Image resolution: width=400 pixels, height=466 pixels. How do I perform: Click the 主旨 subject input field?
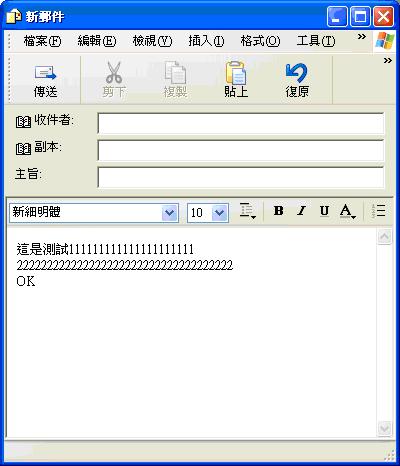pyautogui.click(x=241, y=177)
